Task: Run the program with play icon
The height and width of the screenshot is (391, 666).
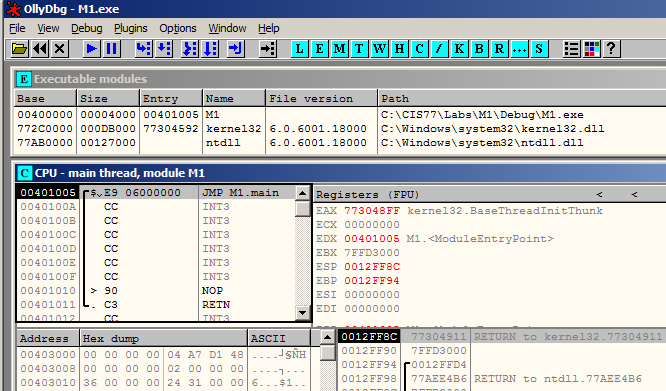Action: tap(91, 49)
